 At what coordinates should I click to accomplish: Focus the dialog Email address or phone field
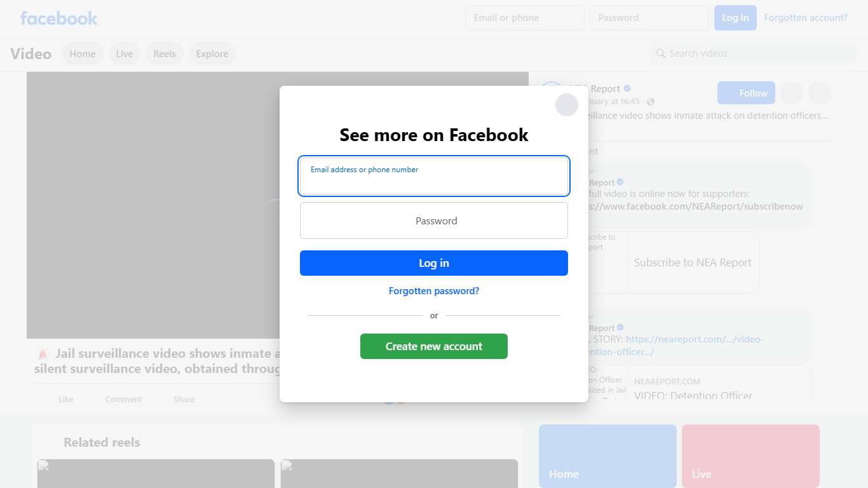pos(434,176)
